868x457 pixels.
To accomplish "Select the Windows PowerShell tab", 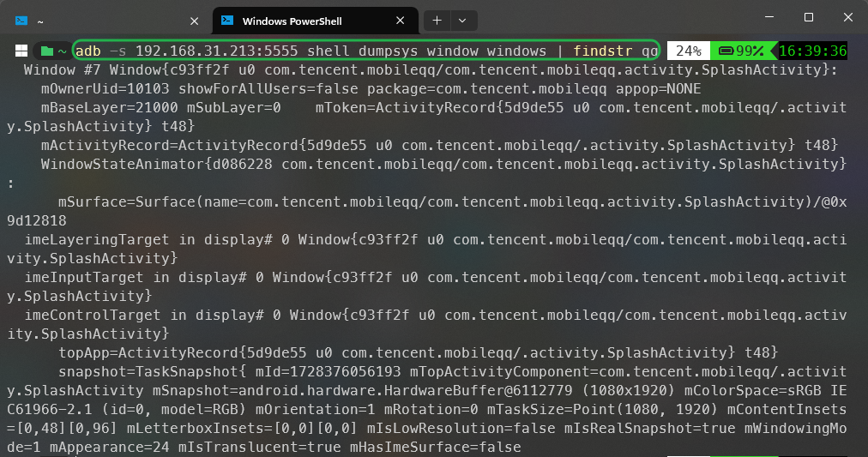I will pyautogui.click(x=315, y=21).
